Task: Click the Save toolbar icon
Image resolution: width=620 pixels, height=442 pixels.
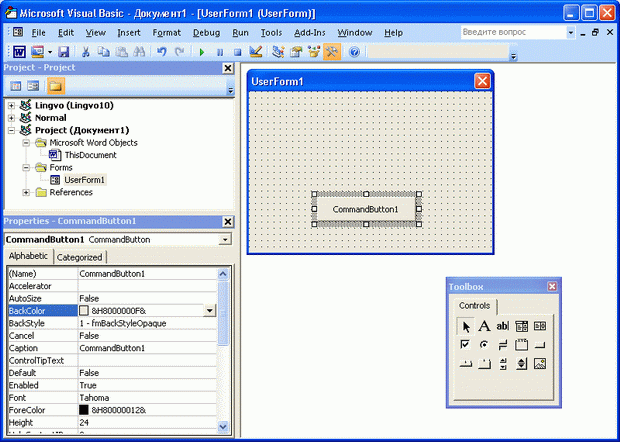Action: [64, 52]
